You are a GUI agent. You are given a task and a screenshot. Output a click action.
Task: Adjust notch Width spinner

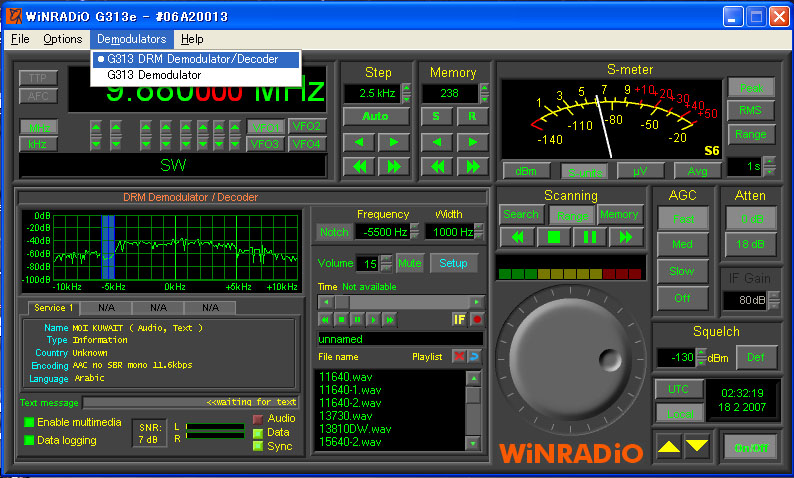pyautogui.click(x=479, y=232)
